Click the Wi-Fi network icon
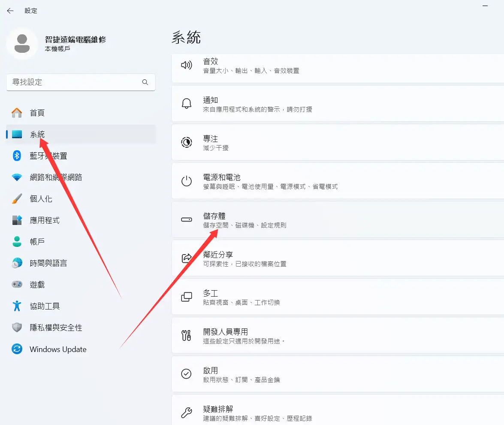The width and height of the screenshot is (504, 425). point(17,177)
